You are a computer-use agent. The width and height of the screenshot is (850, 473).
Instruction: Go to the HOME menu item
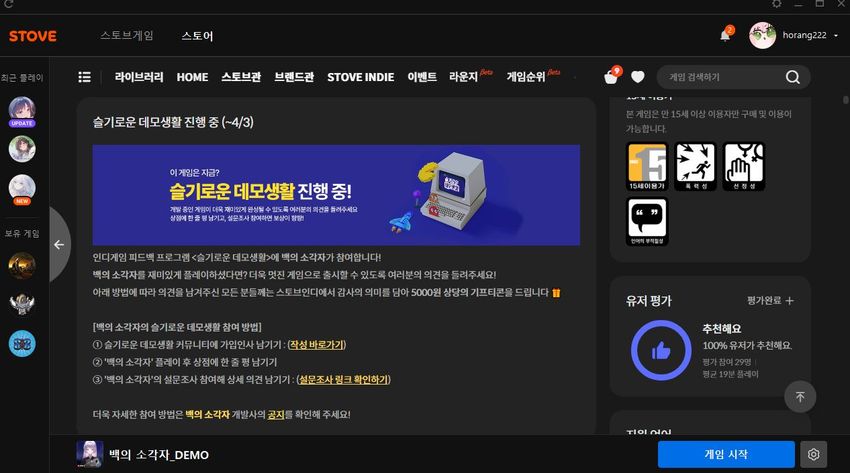[192, 77]
